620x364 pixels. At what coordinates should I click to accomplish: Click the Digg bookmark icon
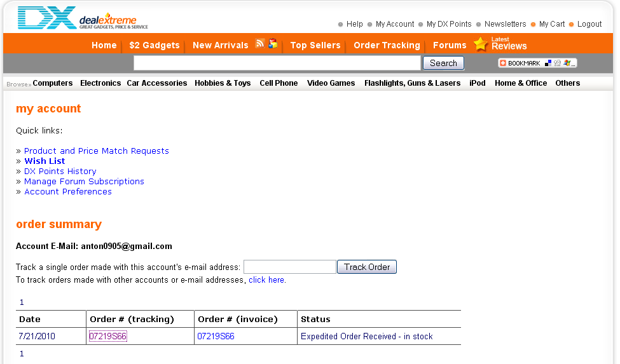click(558, 63)
